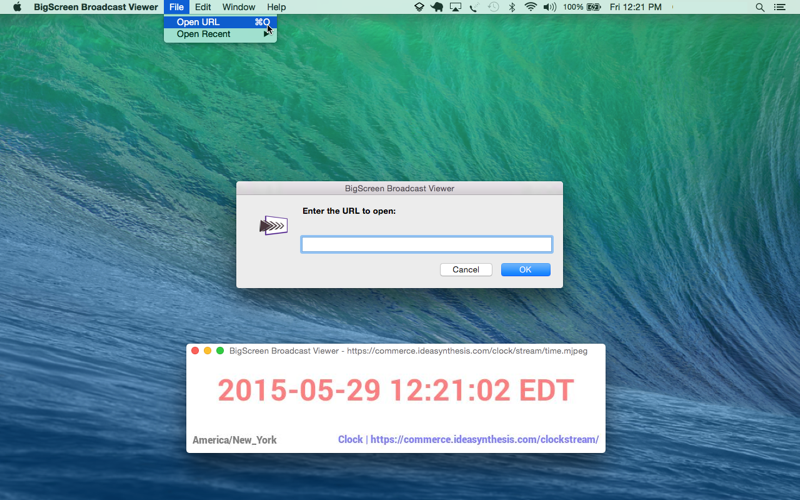Click the America/New_York timezone label
Image resolution: width=800 pixels, height=500 pixels.
[x=235, y=440]
